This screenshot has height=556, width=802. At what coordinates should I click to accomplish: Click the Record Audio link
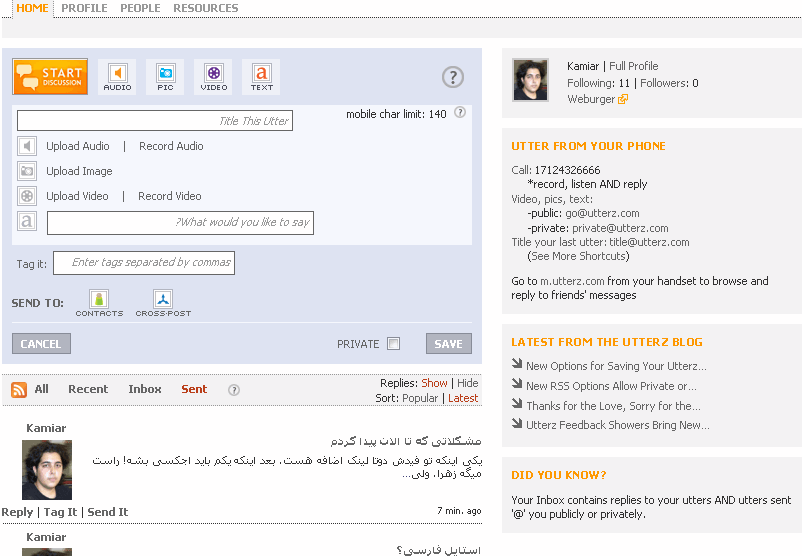click(171, 146)
